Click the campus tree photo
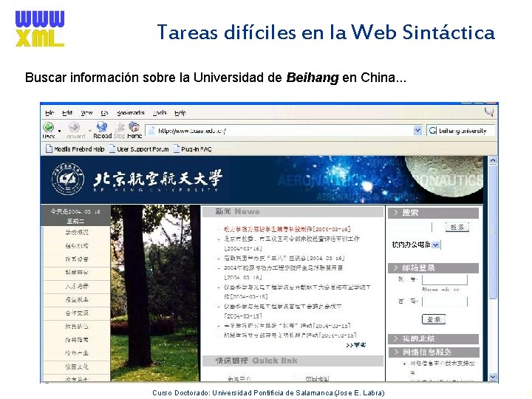532x399 pixels. coord(155,293)
